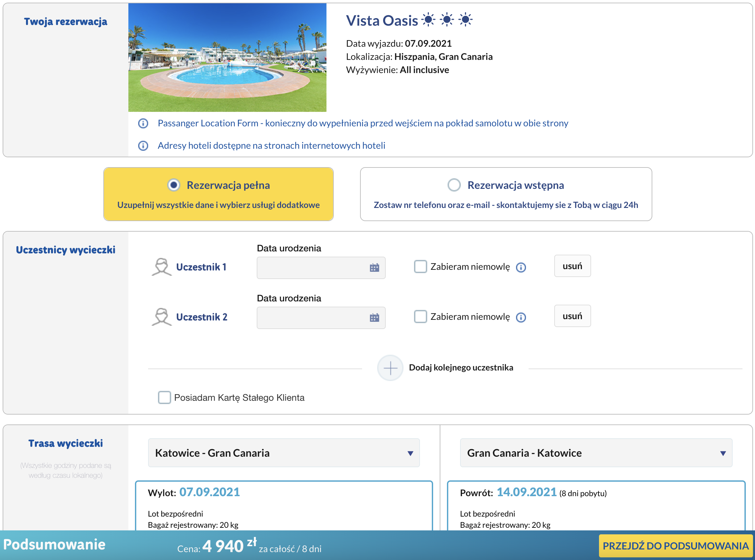Click Vista Oasis hotel pool photo
This screenshot has height=560, width=755.
click(227, 58)
